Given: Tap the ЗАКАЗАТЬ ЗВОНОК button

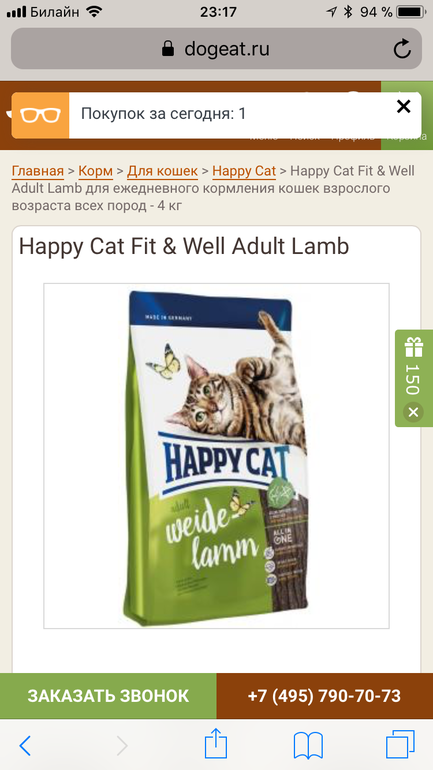Looking at the screenshot, I should click(108, 696).
